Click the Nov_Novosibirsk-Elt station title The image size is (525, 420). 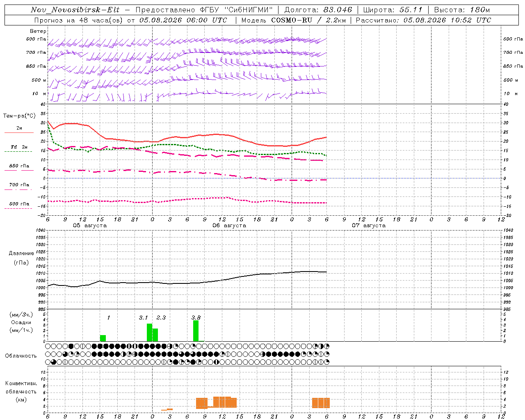tap(75, 10)
